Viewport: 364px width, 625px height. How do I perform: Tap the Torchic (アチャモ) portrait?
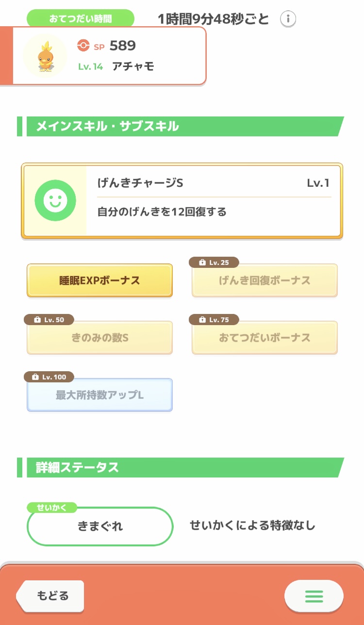(x=45, y=56)
